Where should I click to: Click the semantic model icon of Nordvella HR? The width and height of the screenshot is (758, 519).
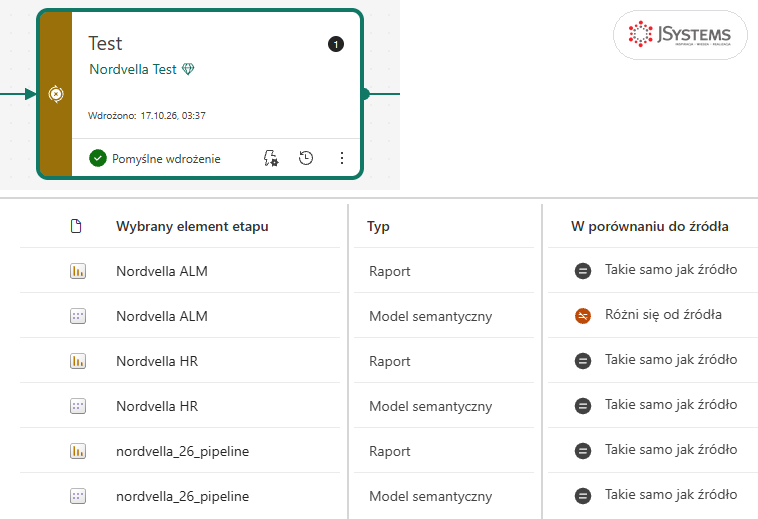pos(78,406)
